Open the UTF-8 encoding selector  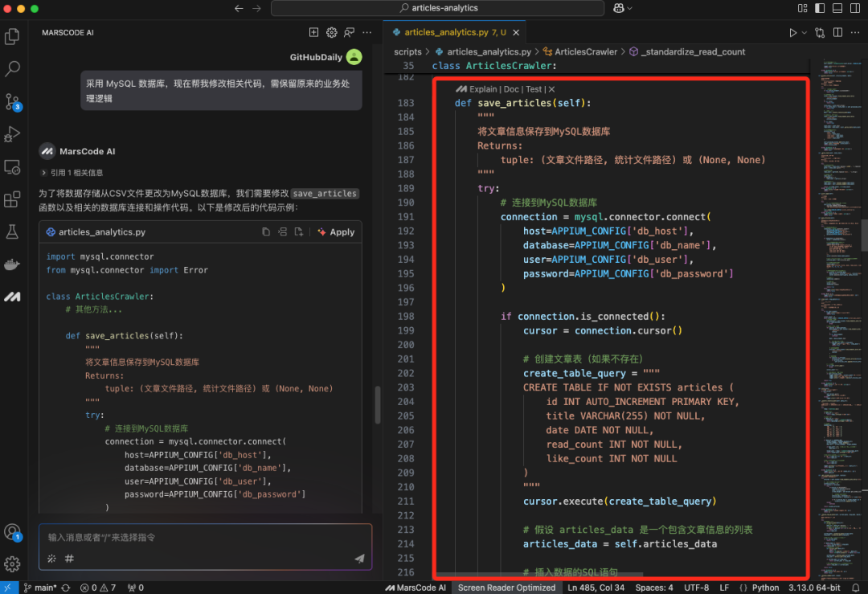click(x=696, y=588)
